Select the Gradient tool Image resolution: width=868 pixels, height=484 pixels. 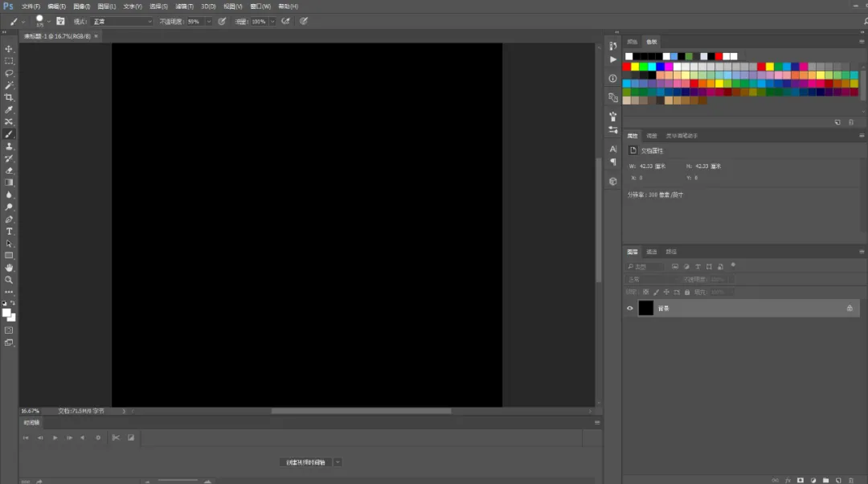click(9, 183)
